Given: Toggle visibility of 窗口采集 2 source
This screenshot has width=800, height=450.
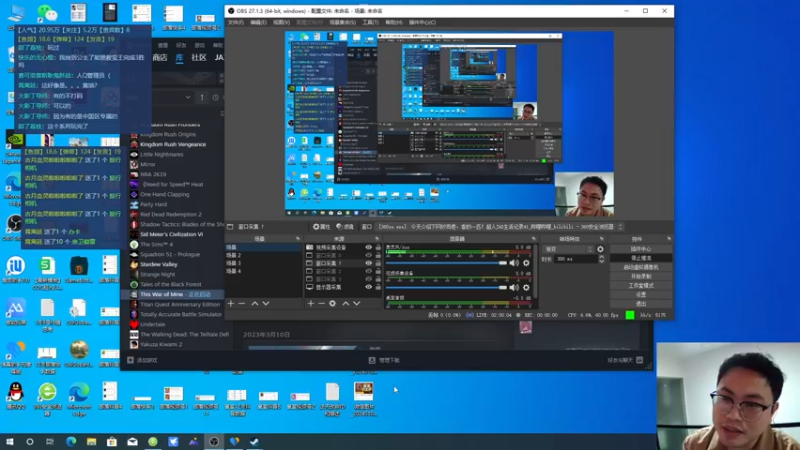Looking at the screenshot, I should (x=368, y=271).
